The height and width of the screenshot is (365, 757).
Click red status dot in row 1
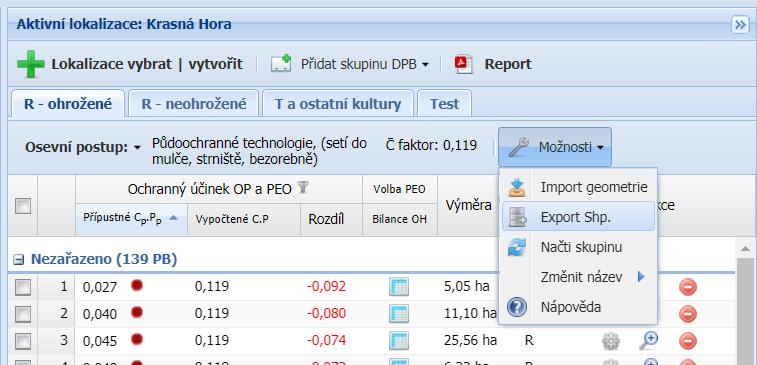tap(137, 285)
